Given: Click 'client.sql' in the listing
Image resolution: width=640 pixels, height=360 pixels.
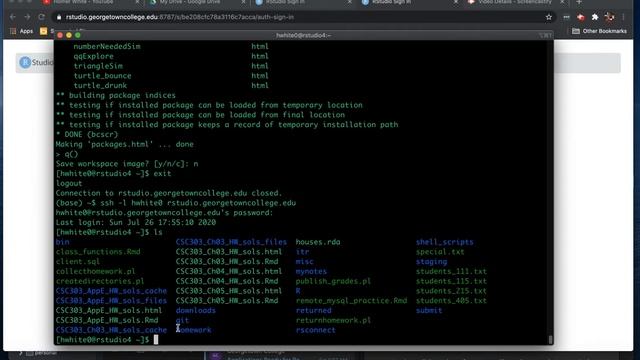Looking at the screenshot, I should [x=78, y=262].
